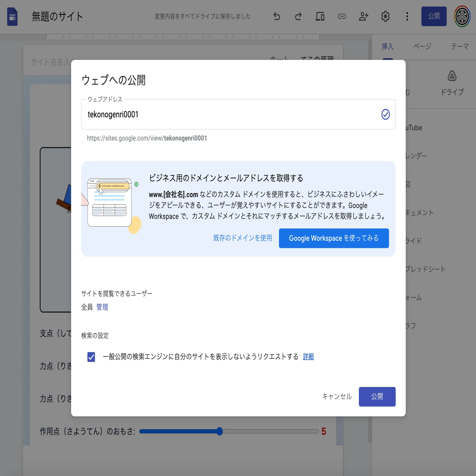This screenshot has height=476, width=476.
Task: Click the address available checkmark icon
Action: 385,114
